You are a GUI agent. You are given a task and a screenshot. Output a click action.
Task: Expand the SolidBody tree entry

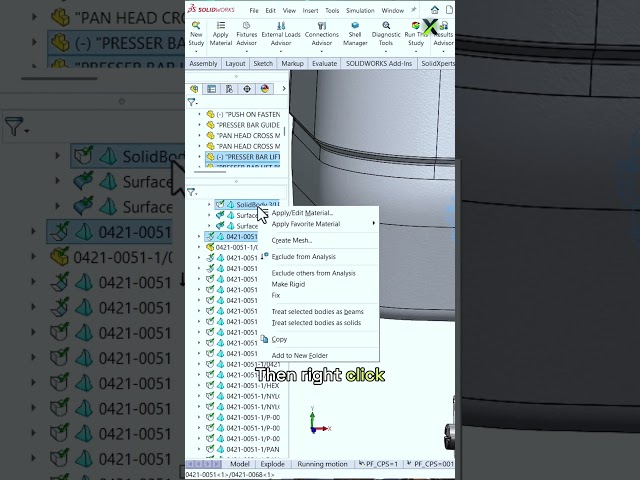pyautogui.click(x=209, y=204)
